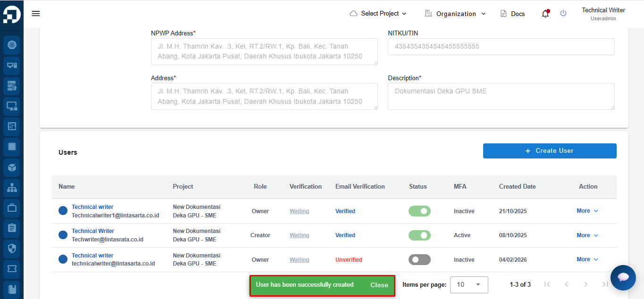644x299 pixels.
Task: Disable status toggle for Technicalwriter1@lintasarta.co.id
Action: (x=419, y=211)
